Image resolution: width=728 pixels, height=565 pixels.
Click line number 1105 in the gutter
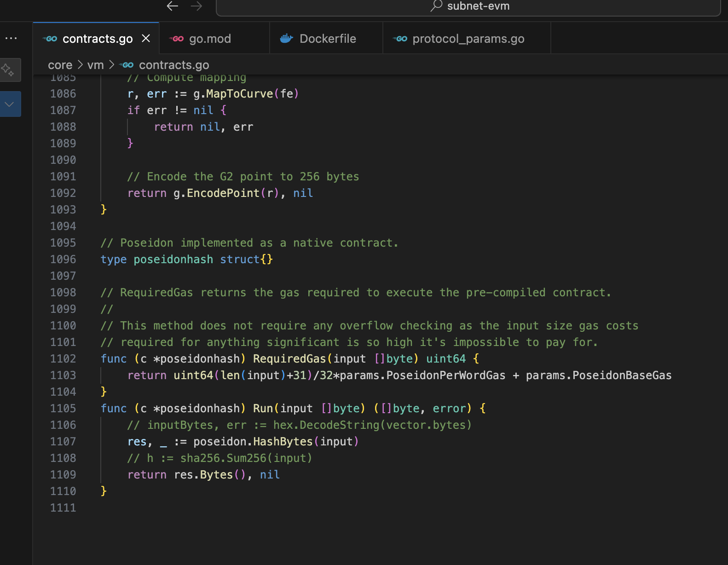pos(63,409)
